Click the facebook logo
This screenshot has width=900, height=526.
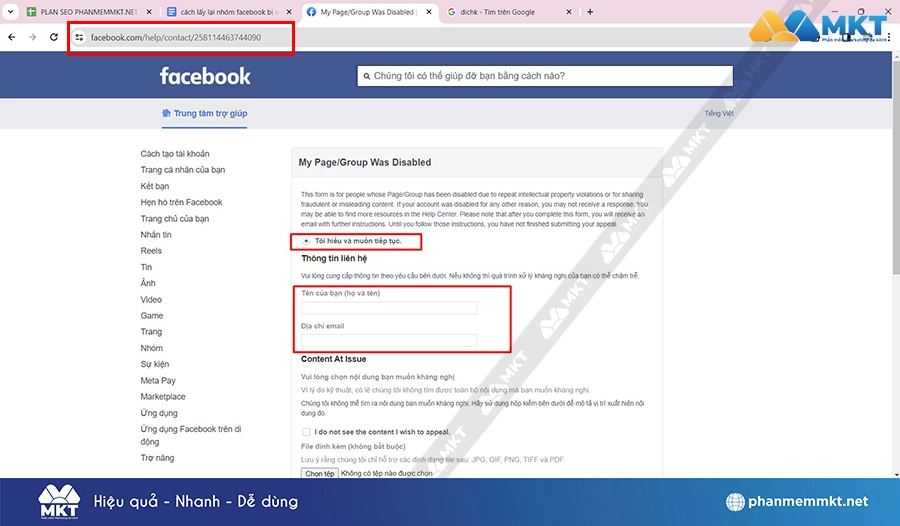click(205, 76)
